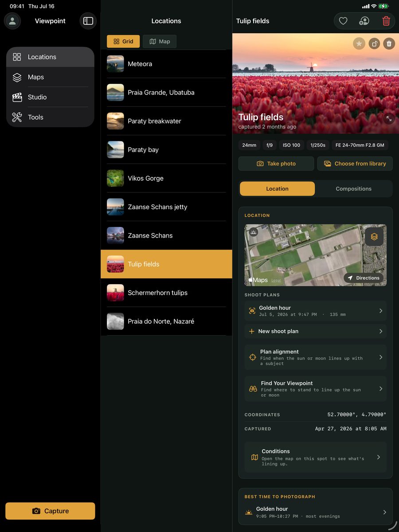399x532 pixels.
Task: Open New shoot plan chevron
Action: click(x=381, y=331)
